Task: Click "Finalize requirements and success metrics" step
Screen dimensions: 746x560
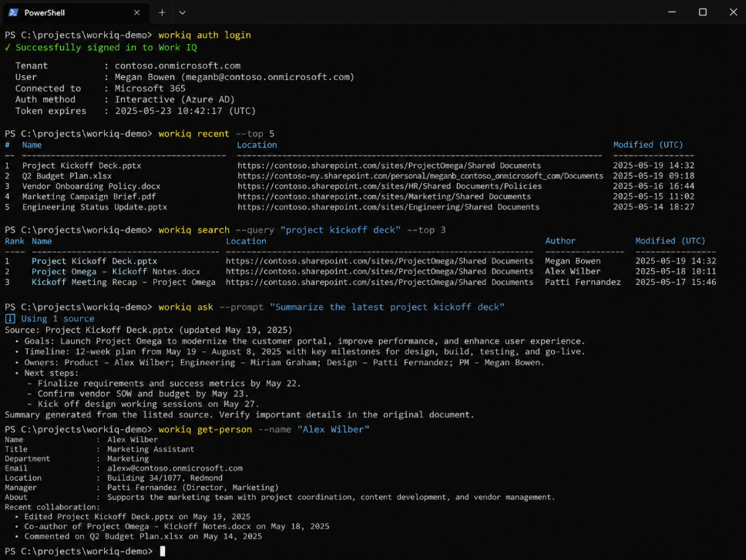Action: coord(164,383)
